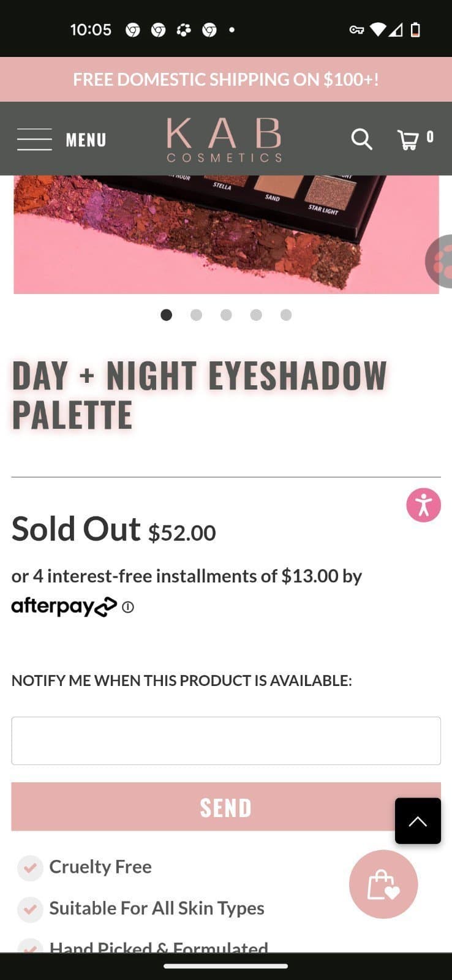Open the hamburger navigation menu

34,139
